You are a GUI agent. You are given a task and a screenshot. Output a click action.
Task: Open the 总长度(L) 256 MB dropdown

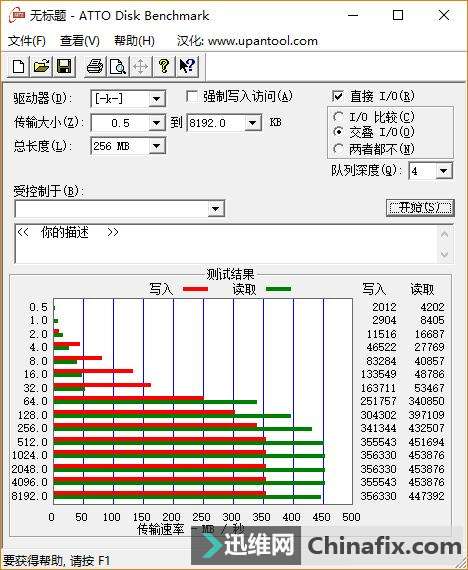coord(157,146)
